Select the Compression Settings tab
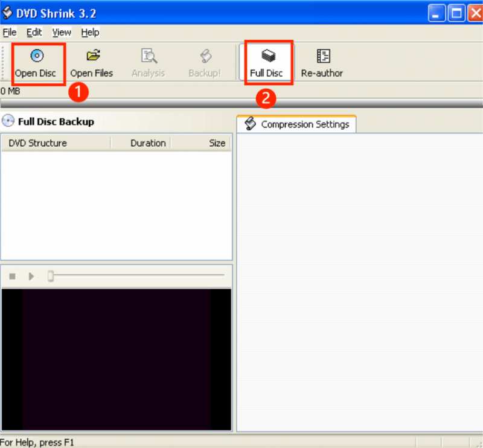Viewport: 483px width, 448px height. click(296, 124)
